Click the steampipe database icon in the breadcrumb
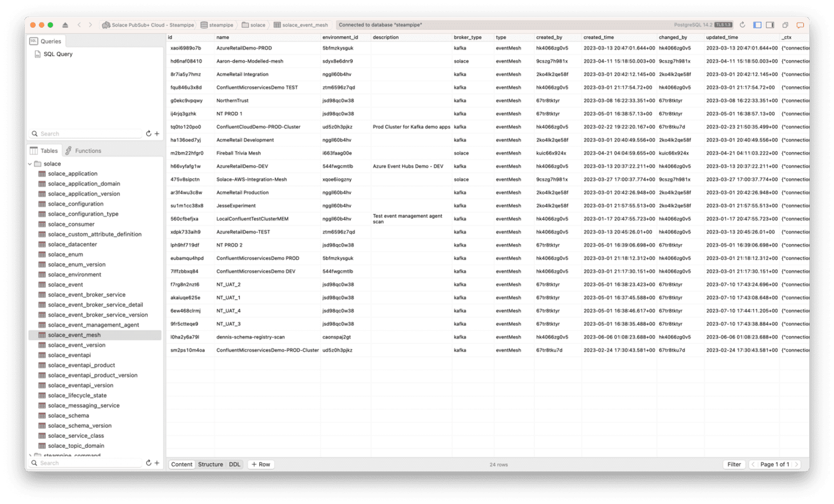This screenshot has height=504, width=834. (x=203, y=25)
